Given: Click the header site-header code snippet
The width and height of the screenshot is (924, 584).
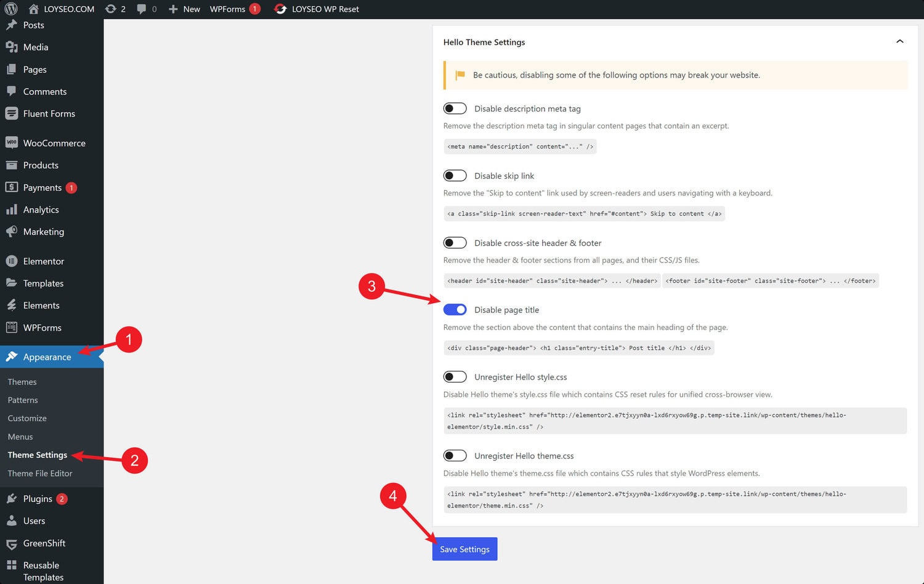Looking at the screenshot, I should pyautogui.click(x=552, y=281).
